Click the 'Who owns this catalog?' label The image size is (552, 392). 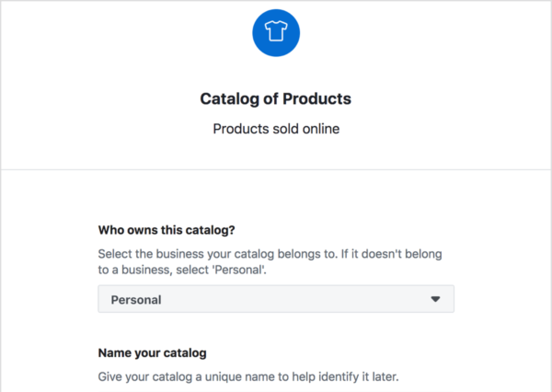[x=167, y=230]
